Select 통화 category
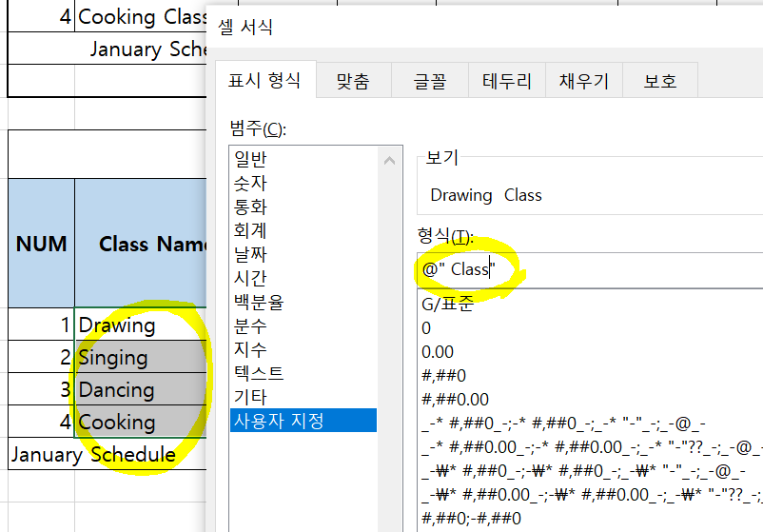The image size is (763, 532). pos(303,207)
